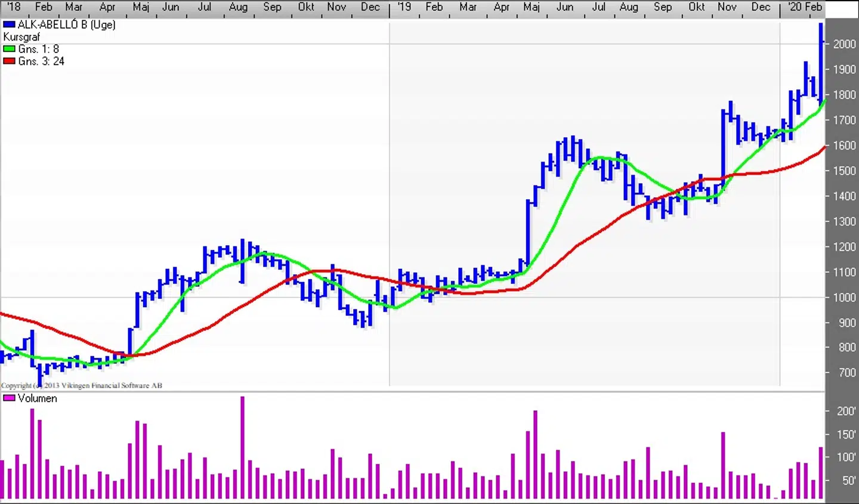Screen dimensions: 859x504
Task: Click the 50' volume axis label
Action: coord(848,481)
